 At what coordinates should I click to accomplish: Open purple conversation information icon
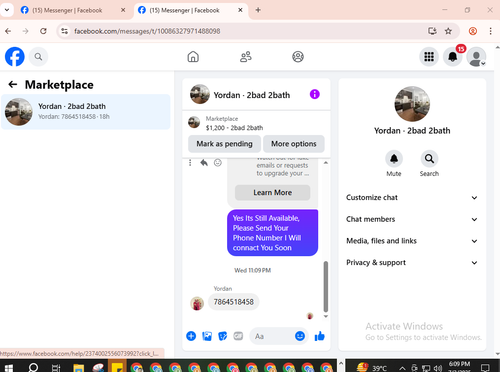point(314,94)
